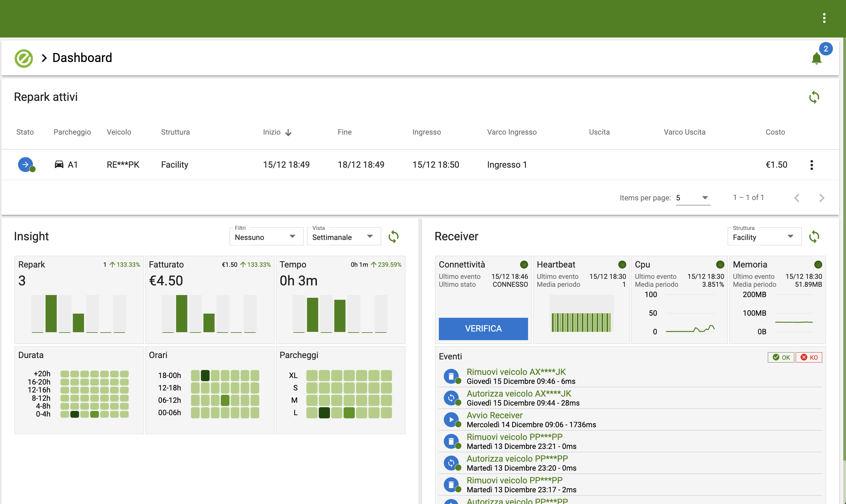Sort table by Struttura column header
846x504 pixels.
tap(175, 132)
